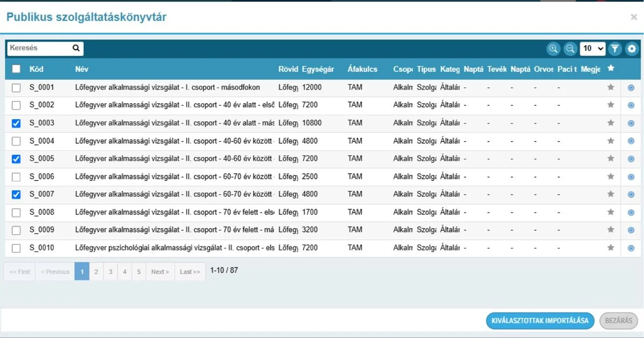Sort by the Kód column header

36,69
